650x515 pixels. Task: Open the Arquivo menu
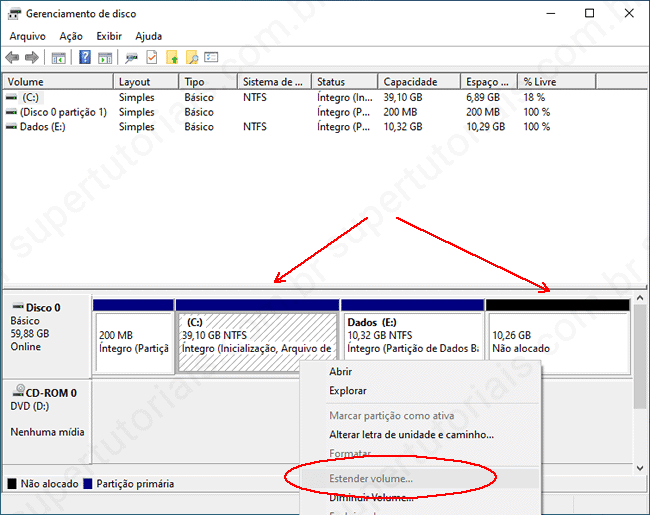pyautogui.click(x=27, y=36)
